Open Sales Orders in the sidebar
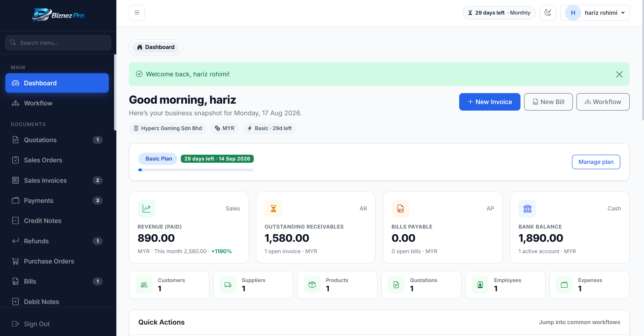644x336 pixels. click(57, 160)
